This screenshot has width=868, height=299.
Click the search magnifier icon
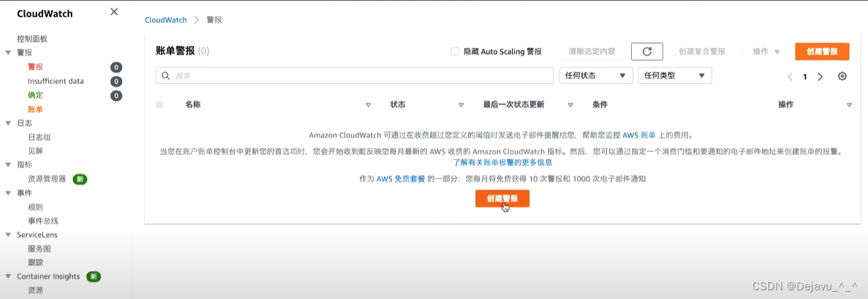click(165, 76)
